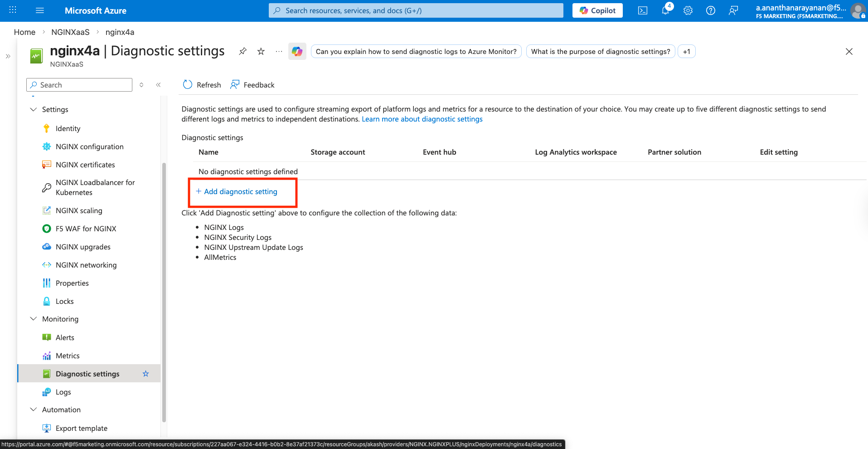Open NGINX Loadbalancer for Kubernetes
Viewport: 868px width, 449px height.
click(95, 187)
